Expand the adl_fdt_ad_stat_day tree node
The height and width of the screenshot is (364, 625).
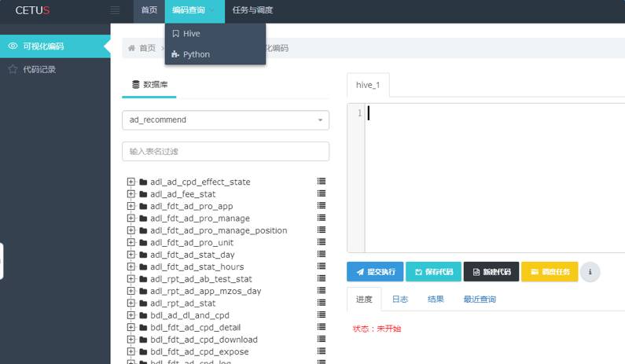131,255
